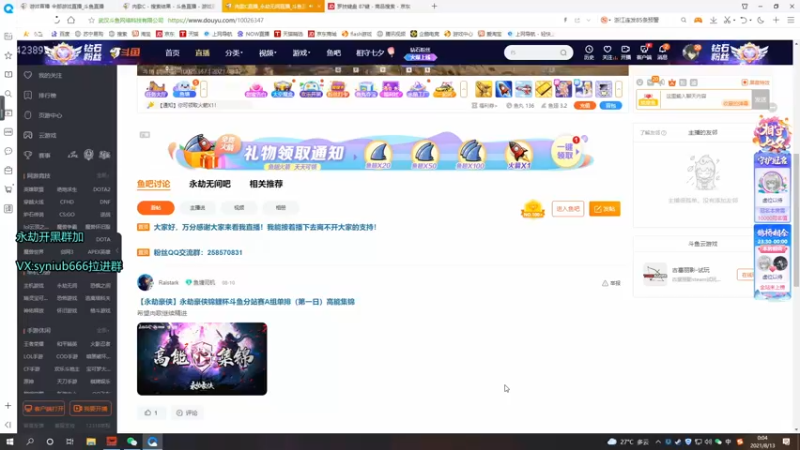Click the rocket gift icon in gift bar
800x450 pixels.
(x=504, y=89)
